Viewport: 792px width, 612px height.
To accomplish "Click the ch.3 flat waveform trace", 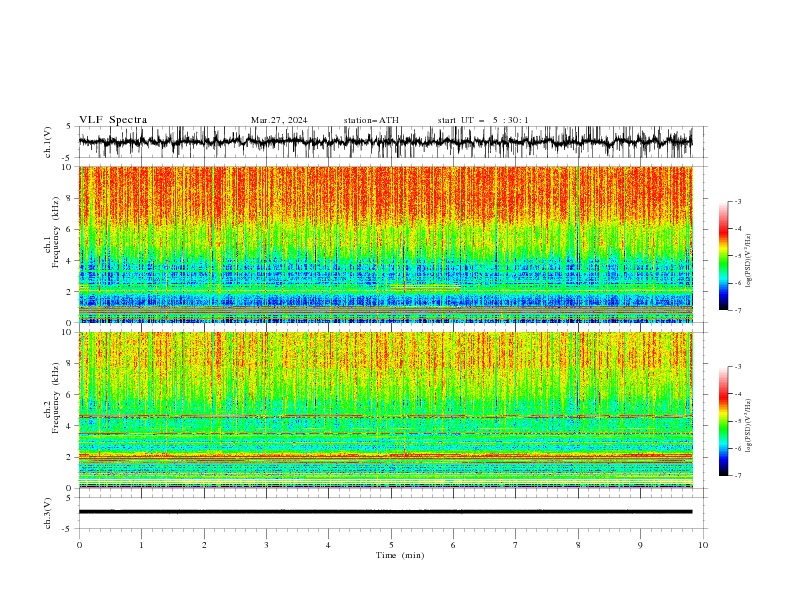I will point(385,512).
